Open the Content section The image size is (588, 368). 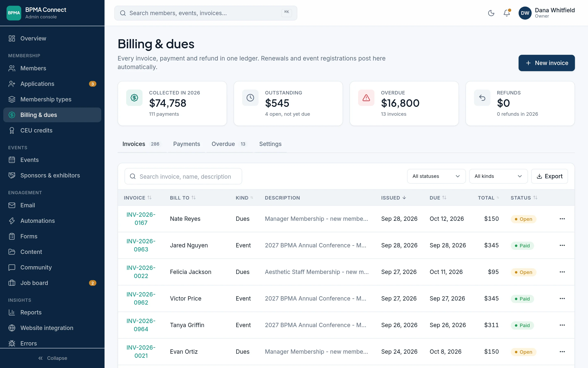[52, 252]
